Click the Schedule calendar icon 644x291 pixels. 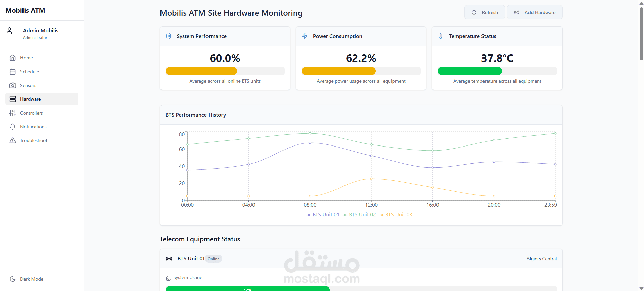coord(13,72)
